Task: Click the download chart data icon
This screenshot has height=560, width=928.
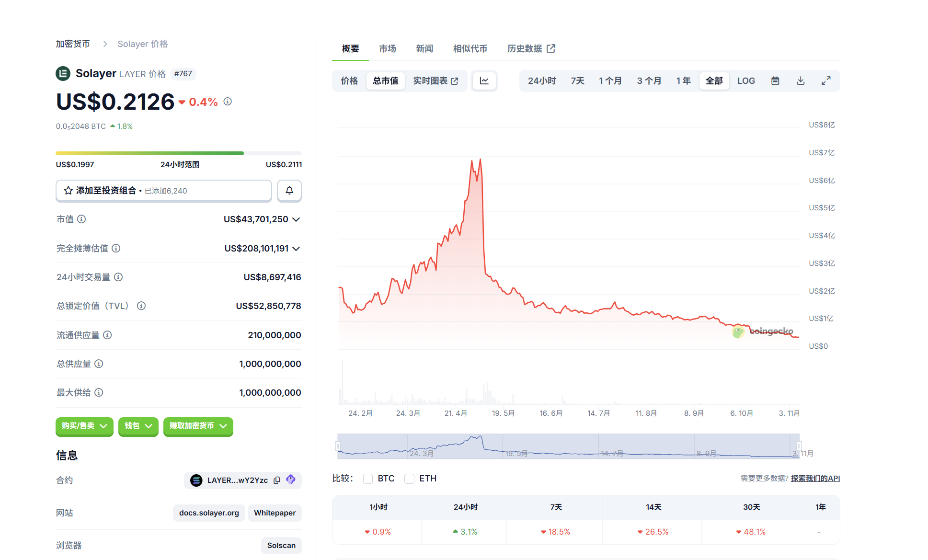Action: pos(800,81)
